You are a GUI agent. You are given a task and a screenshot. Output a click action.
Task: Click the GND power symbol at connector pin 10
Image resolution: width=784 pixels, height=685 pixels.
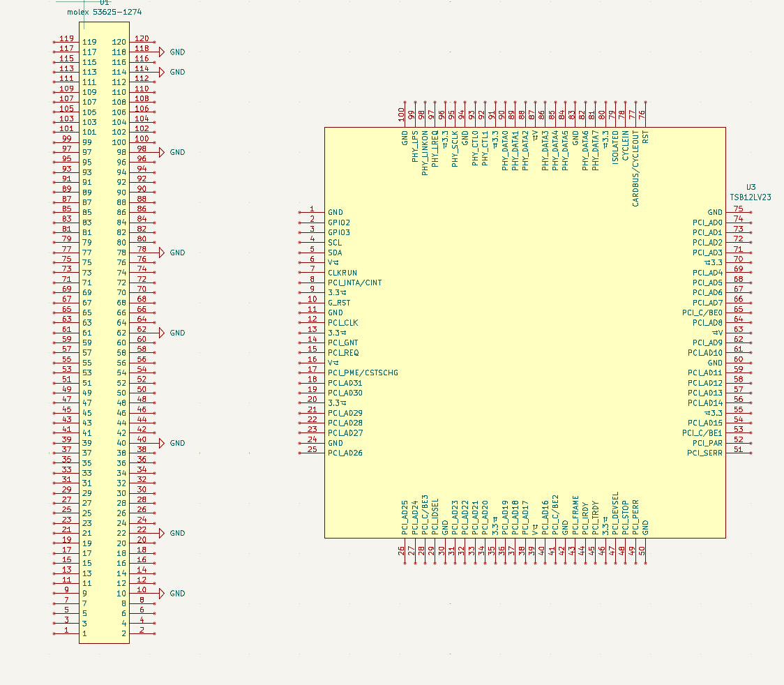pyautogui.click(x=162, y=594)
